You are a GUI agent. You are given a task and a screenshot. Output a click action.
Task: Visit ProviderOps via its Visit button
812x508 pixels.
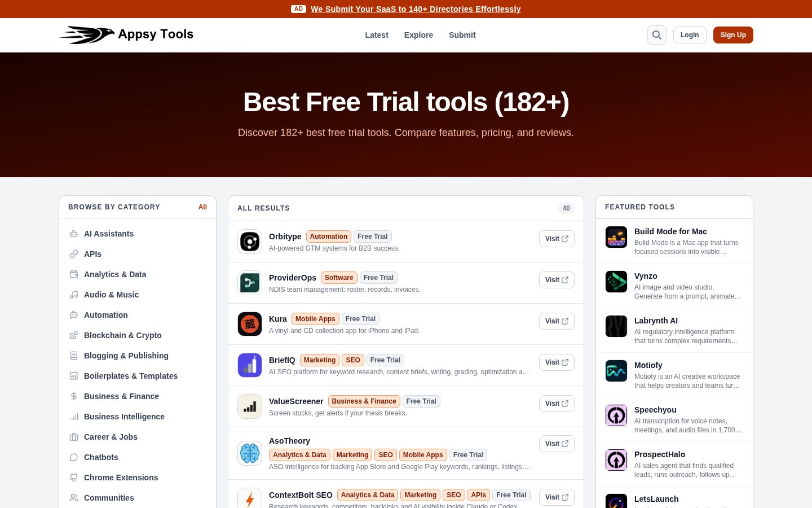(x=557, y=280)
